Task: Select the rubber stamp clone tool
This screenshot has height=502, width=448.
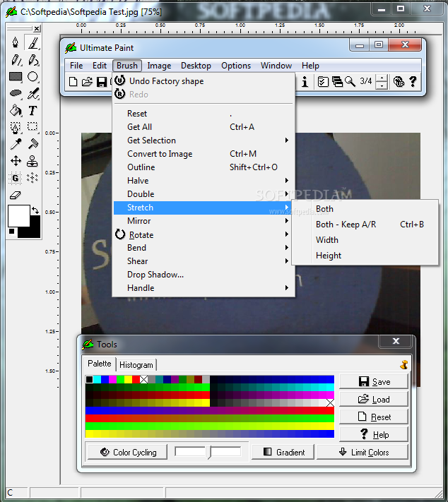Action: pos(33,161)
